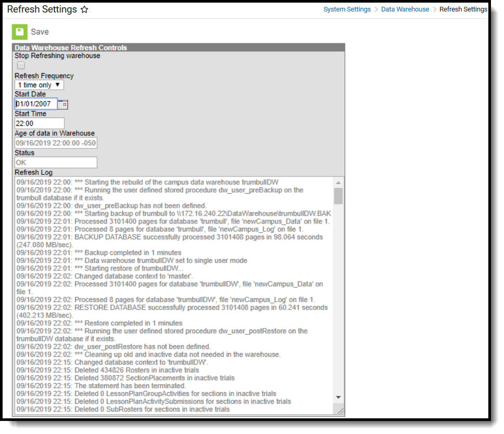This screenshot has height=434, width=504.
Task: Favorite this page with the star icon
Action: 84,9
